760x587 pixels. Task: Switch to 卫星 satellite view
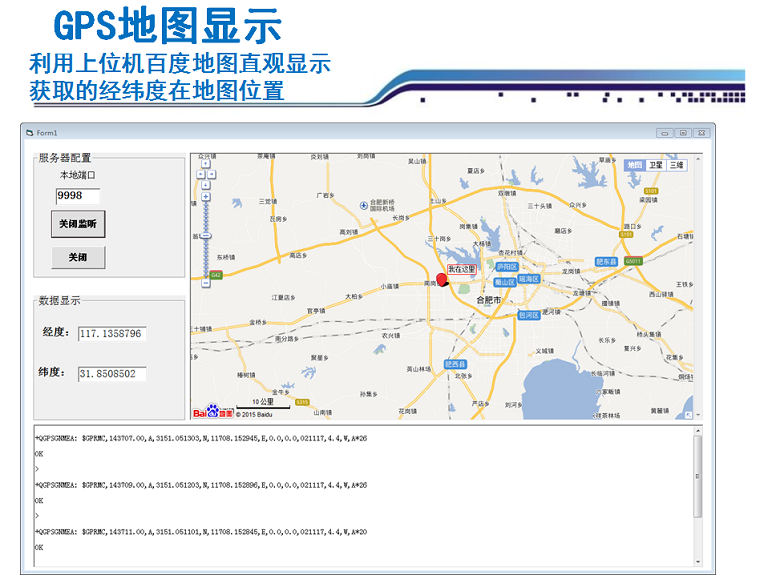click(656, 165)
